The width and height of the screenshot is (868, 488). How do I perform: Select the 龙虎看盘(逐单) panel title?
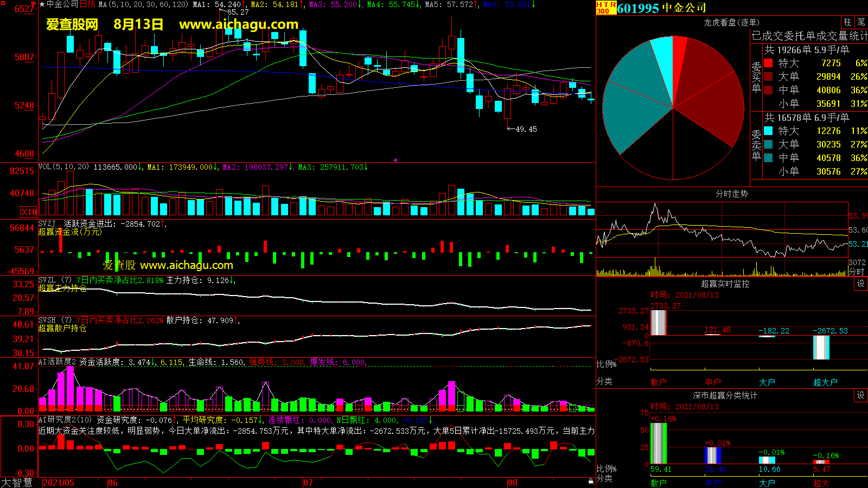click(731, 22)
